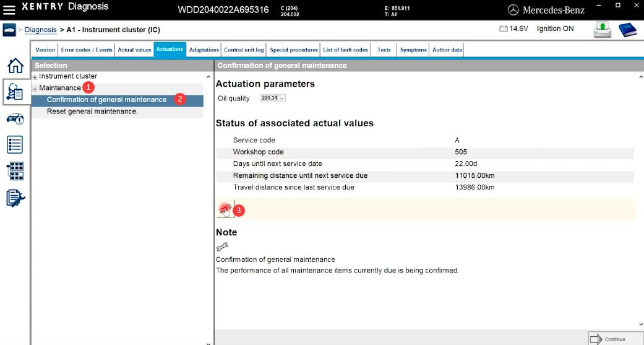This screenshot has height=345, width=644.
Task: Open the Symptoms tab
Action: 413,50
